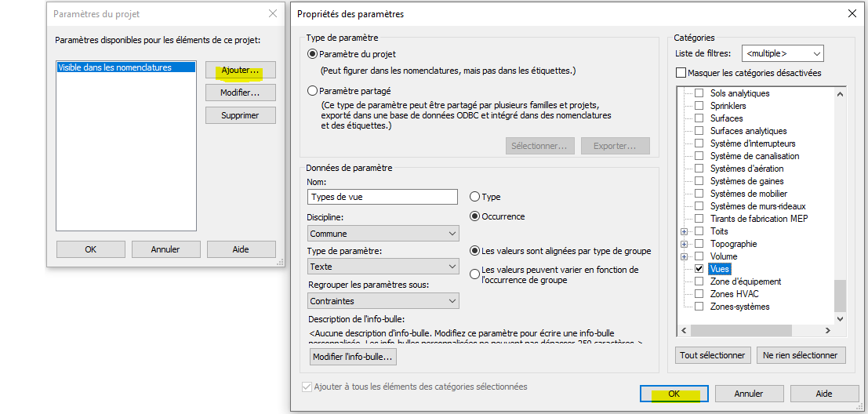Viewport: 868px width, 414px height.
Task: Open the Type de paramètre dropdown
Action: click(x=383, y=267)
